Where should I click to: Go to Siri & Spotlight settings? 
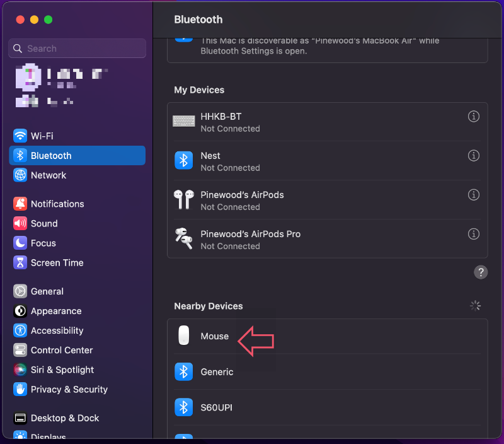tap(77, 370)
